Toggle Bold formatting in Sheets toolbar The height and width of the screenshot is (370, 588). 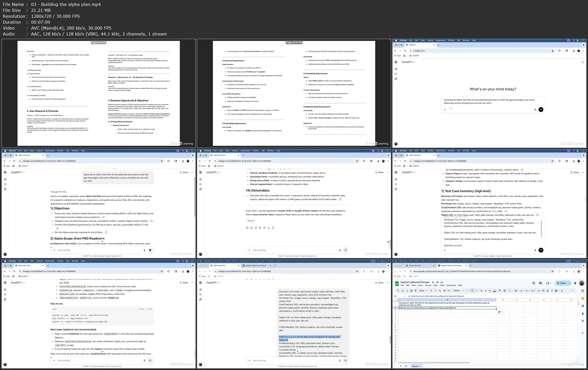tap(481, 291)
